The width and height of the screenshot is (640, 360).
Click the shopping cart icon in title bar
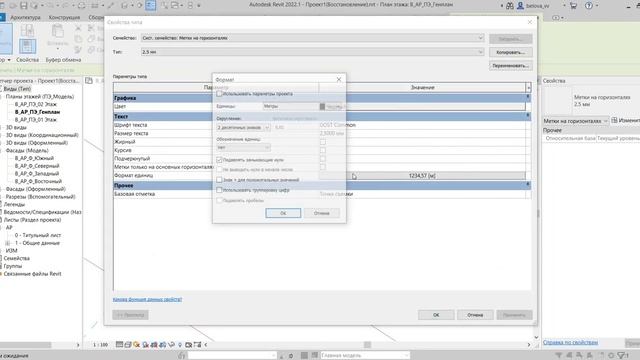[x=573, y=6]
